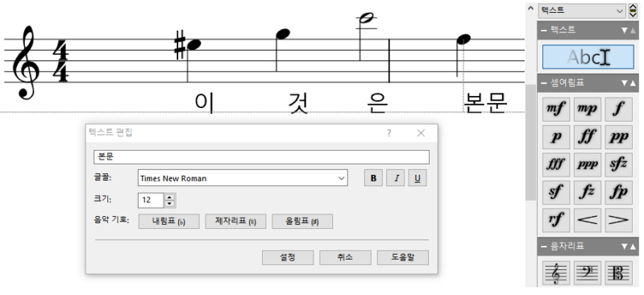The image size is (644, 295).
Task: Insert the ppp dynamic marking
Action: point(588,164)
